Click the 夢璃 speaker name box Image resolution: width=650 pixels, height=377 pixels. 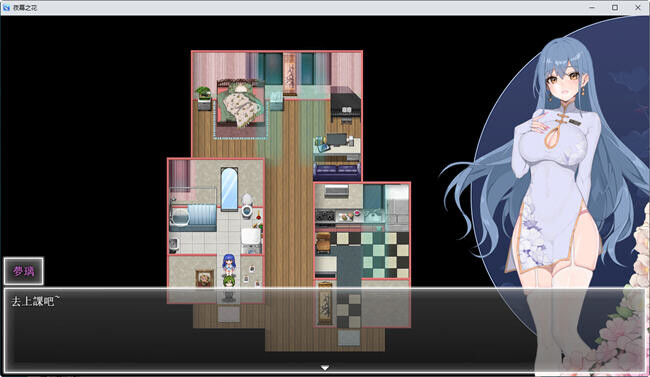click(x=24, y=271)
